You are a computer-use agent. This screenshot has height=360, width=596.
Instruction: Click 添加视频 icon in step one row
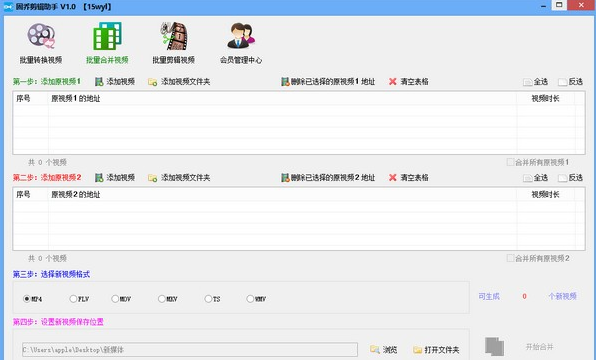99,82
